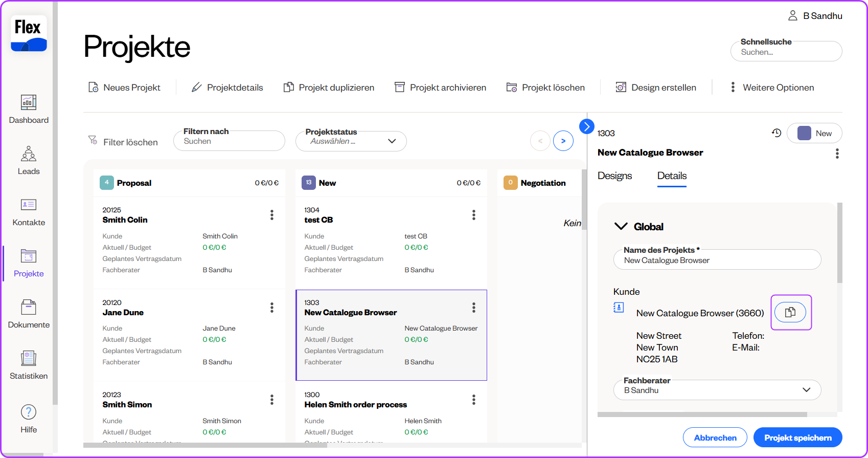
Task: Click the New status color swatch
Action: coord(804,133)
